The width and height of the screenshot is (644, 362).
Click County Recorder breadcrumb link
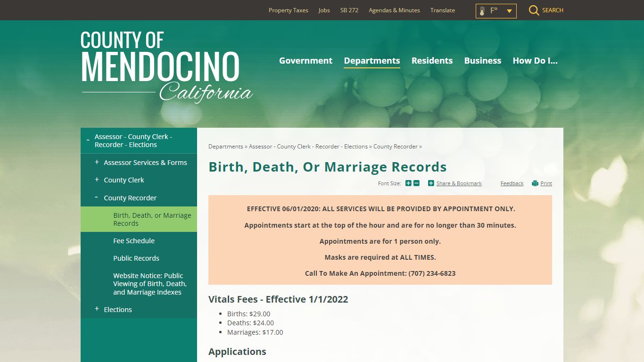(396, 147)
